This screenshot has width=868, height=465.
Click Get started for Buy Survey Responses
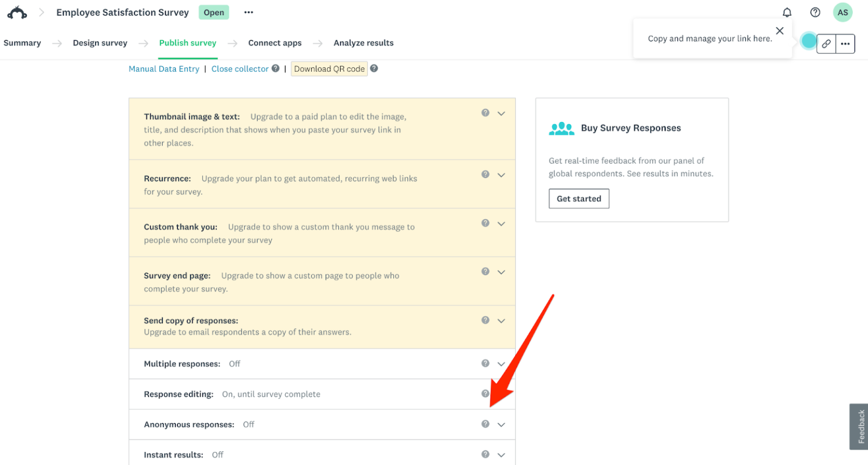579,199
